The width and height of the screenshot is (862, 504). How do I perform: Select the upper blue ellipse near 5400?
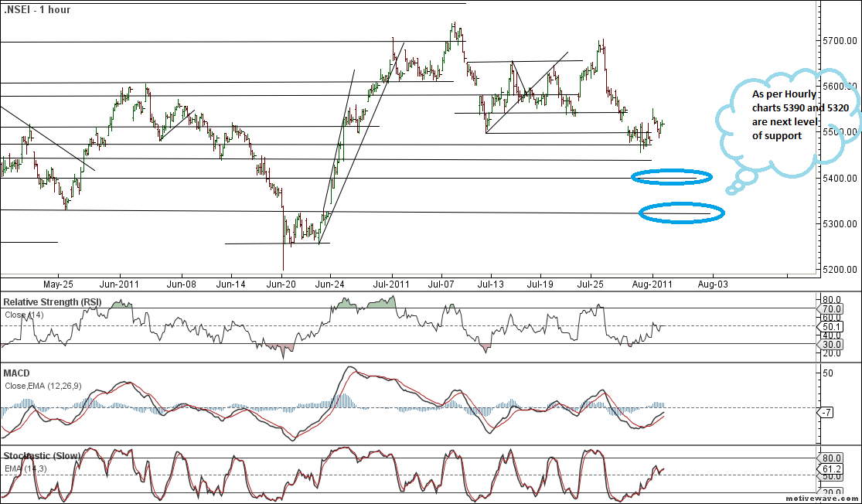671,177
